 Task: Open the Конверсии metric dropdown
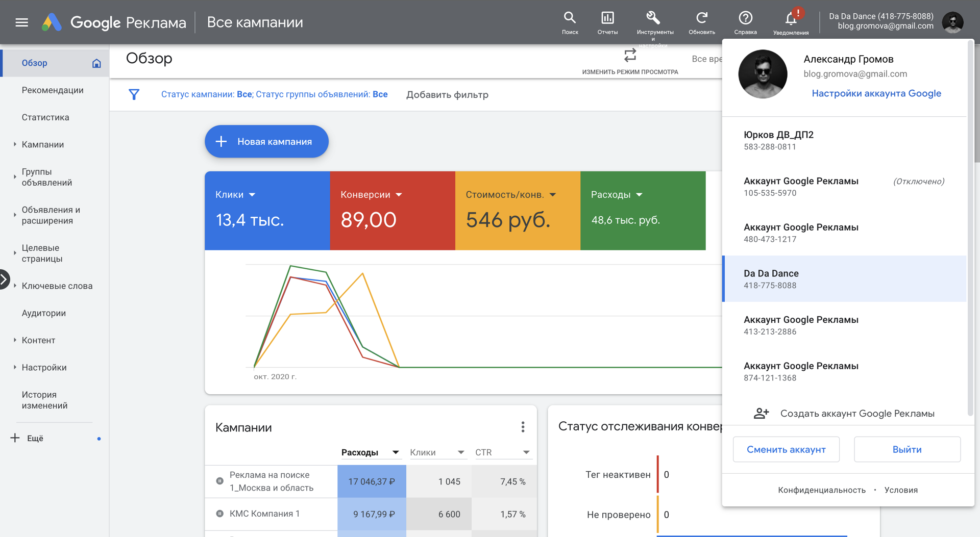(x=399, y=195)
